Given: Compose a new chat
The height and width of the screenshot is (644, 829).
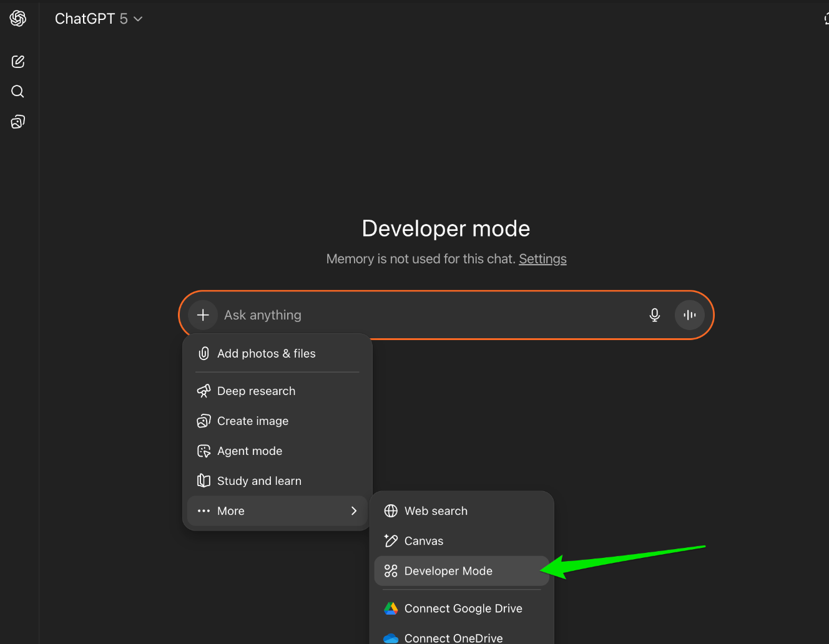Looking at the screenshot, I should point(17,61).
